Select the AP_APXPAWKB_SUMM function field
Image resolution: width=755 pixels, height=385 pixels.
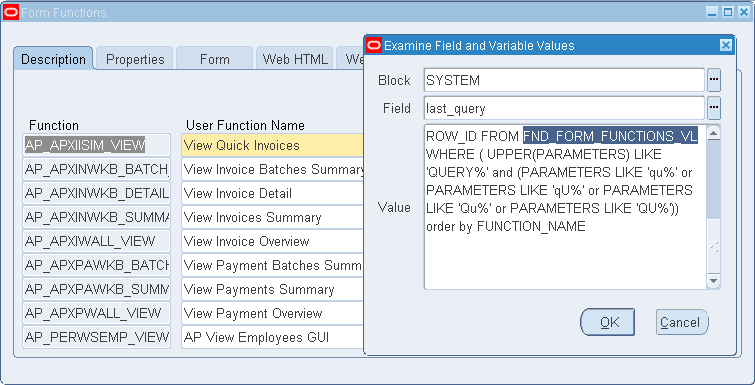[96, 289]
